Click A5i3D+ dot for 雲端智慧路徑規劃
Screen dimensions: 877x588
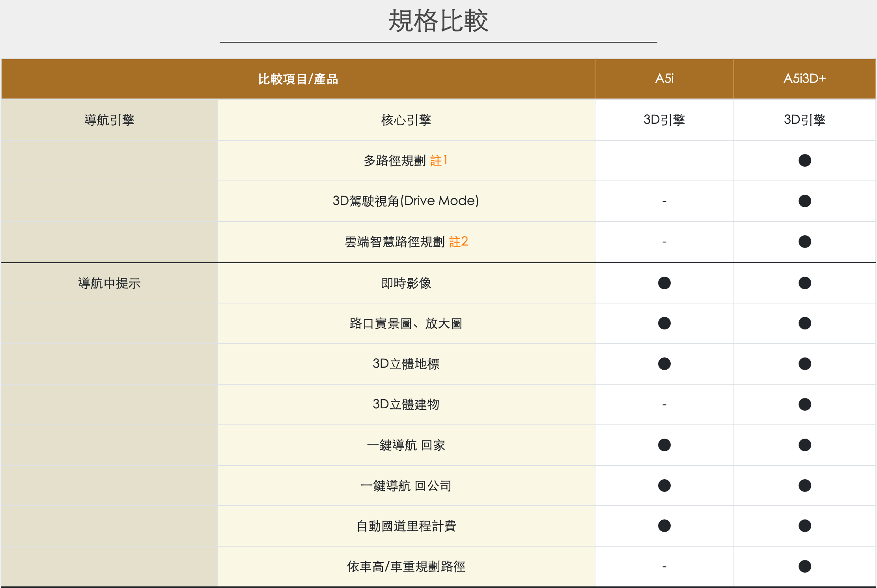(804, 241)
